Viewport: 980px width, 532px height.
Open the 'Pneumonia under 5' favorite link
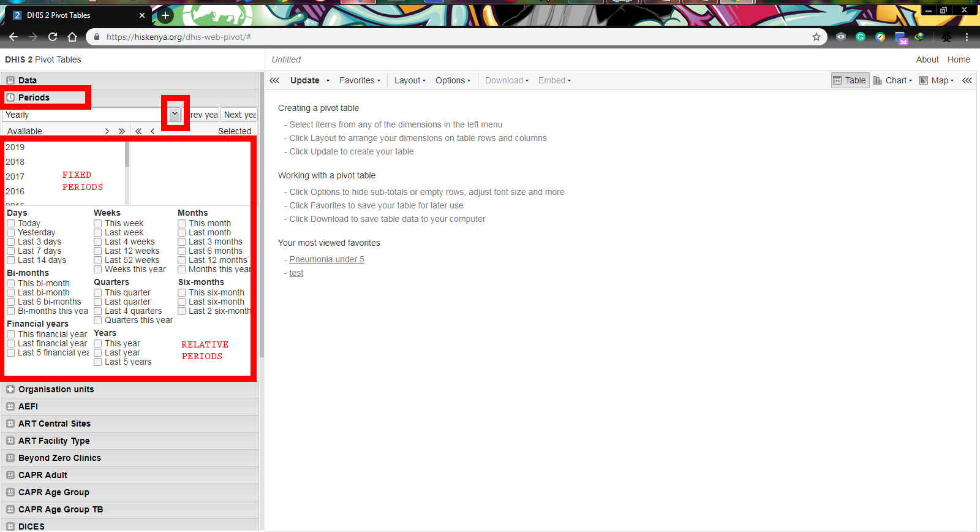pos(326,259)
